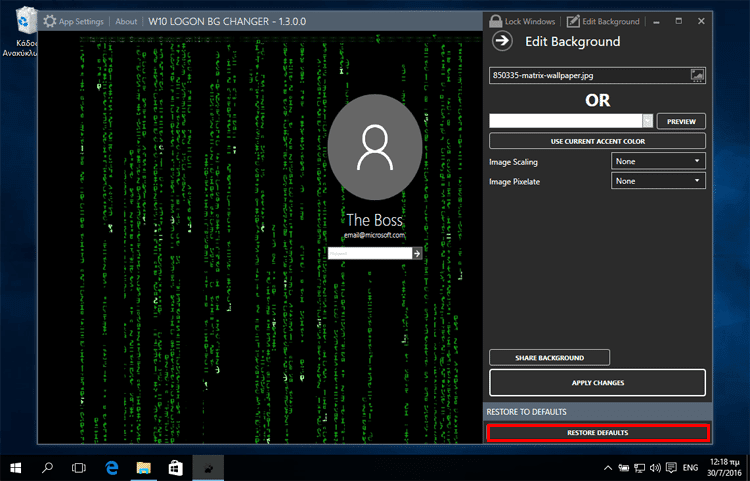This screenshot has width=750, height=481.
Task: Click the Edit Background pencil option
Action: 603,22
